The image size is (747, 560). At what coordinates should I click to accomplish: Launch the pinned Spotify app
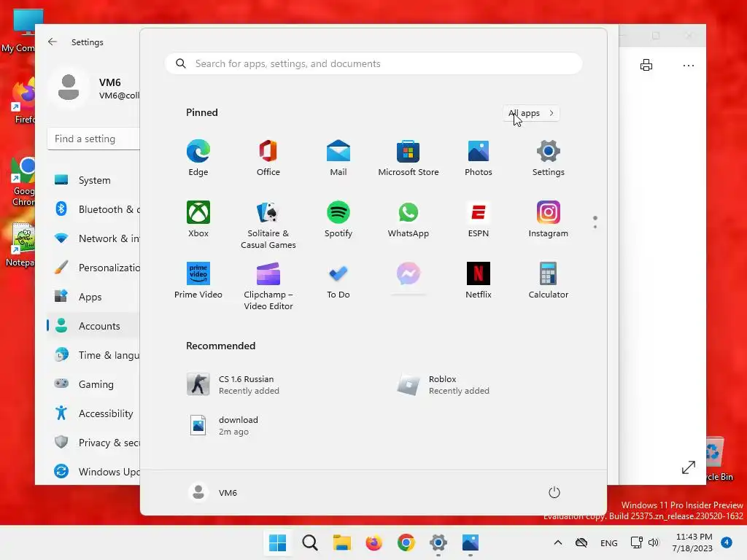click(x=338, y=219)
